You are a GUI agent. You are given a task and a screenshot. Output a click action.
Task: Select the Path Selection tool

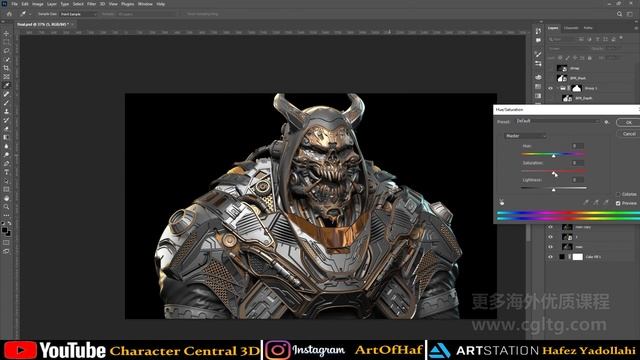click(6, 181)
